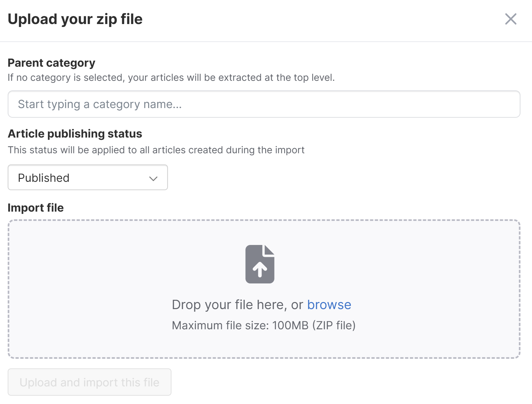Click the file upload arrow icon
The image size is (532, 404).
(x=260, y=264)
